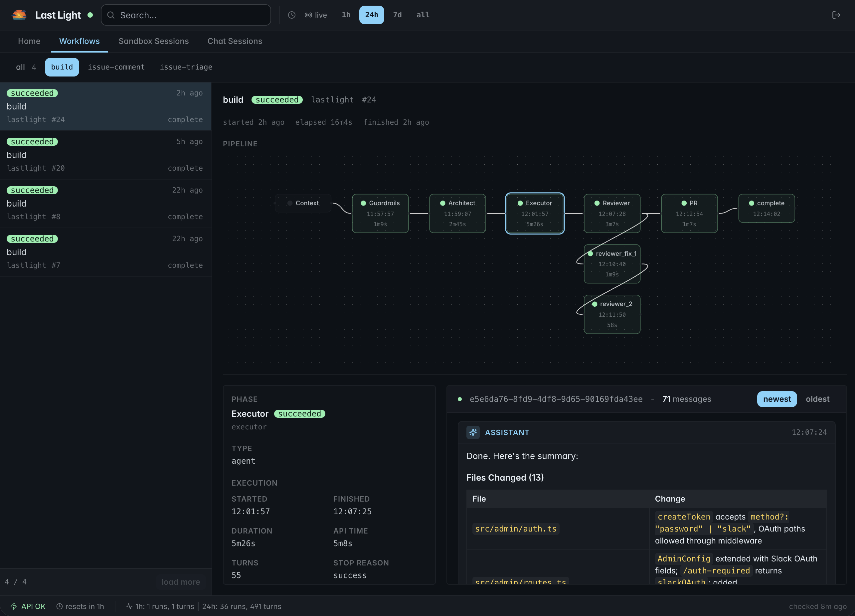Select the complete pipeline node
Viewport: 855px width, 616px height.
(767, 209)
